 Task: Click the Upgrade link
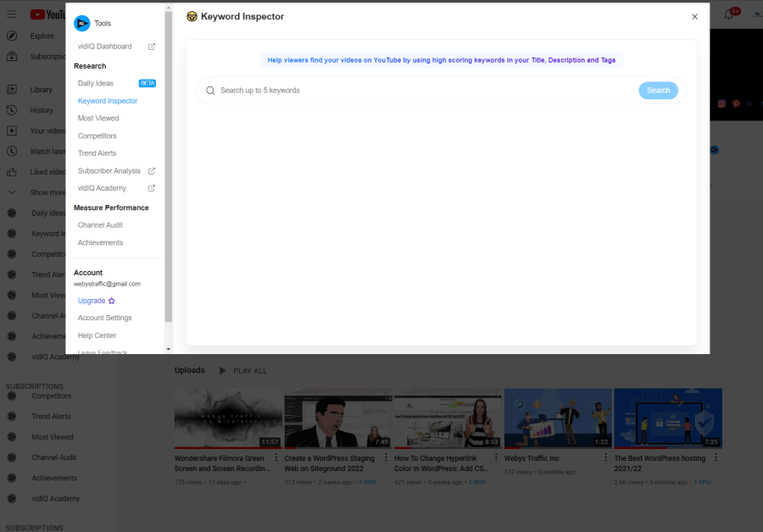click(x=92, y=301)
